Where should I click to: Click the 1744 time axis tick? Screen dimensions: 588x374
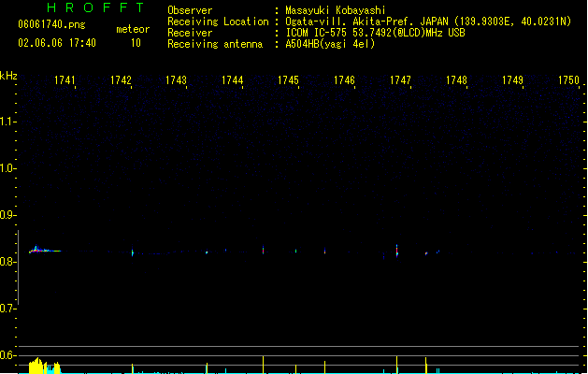point(233,80)
